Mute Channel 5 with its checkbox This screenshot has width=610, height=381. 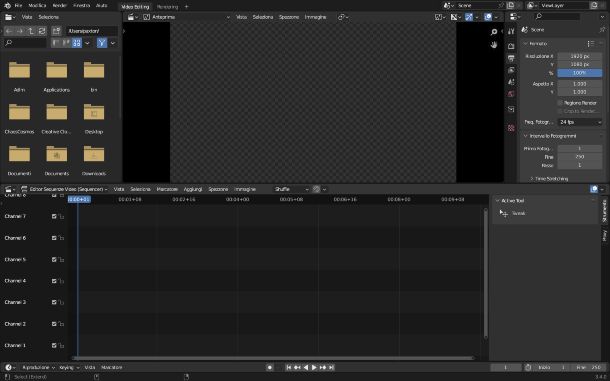tap(54, 260)
